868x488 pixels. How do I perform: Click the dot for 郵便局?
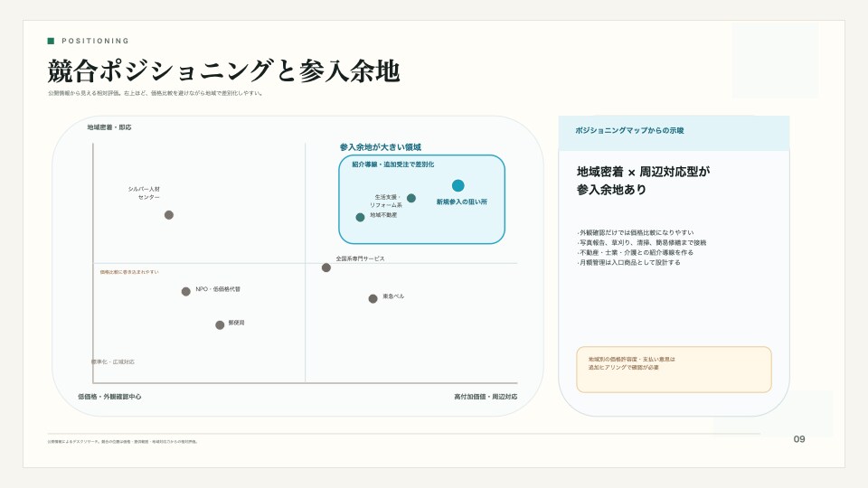point(220,324)
